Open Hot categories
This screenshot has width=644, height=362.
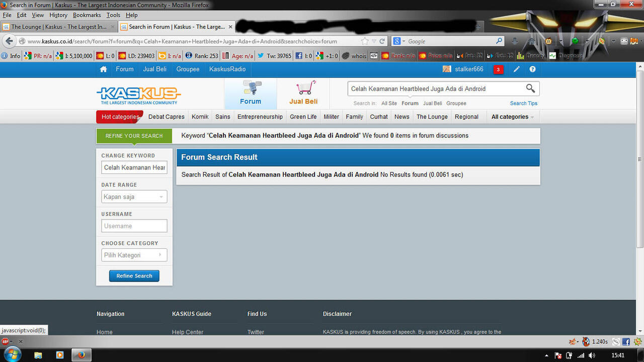point(120,117)
